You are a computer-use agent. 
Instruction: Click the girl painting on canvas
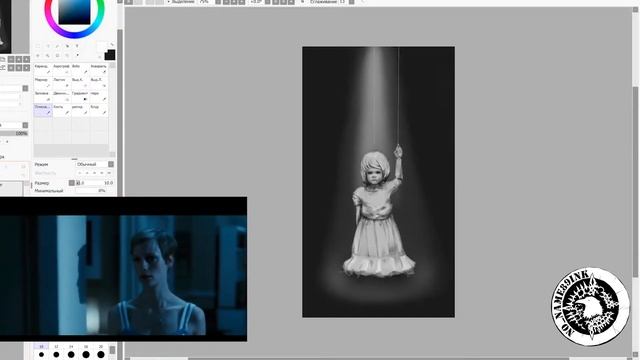click(x=378, y=182)
